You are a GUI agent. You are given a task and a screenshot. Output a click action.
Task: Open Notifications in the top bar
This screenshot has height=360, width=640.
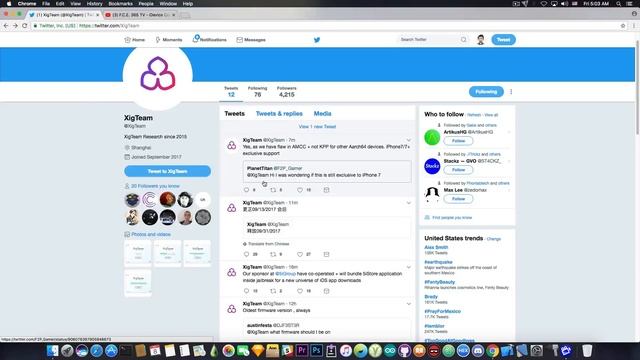209,39
